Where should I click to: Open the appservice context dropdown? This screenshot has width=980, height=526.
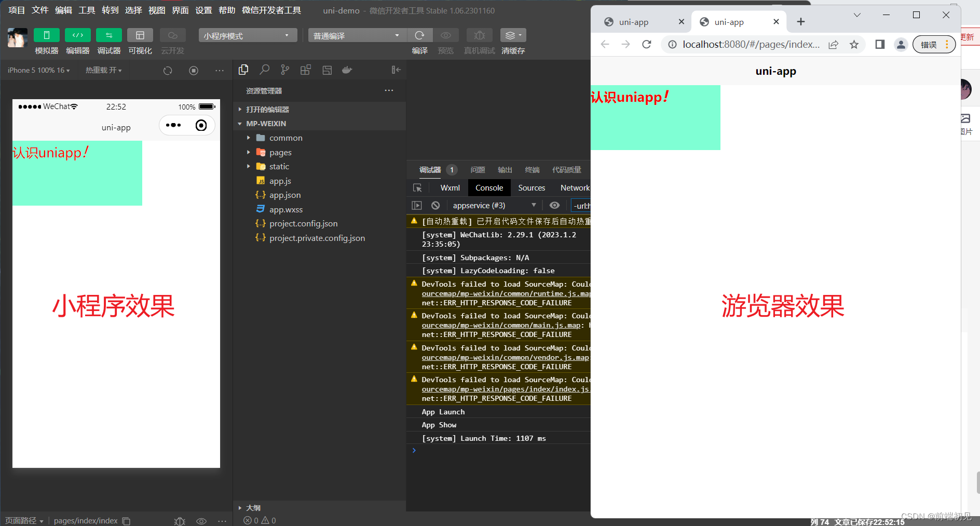point(494,206)
